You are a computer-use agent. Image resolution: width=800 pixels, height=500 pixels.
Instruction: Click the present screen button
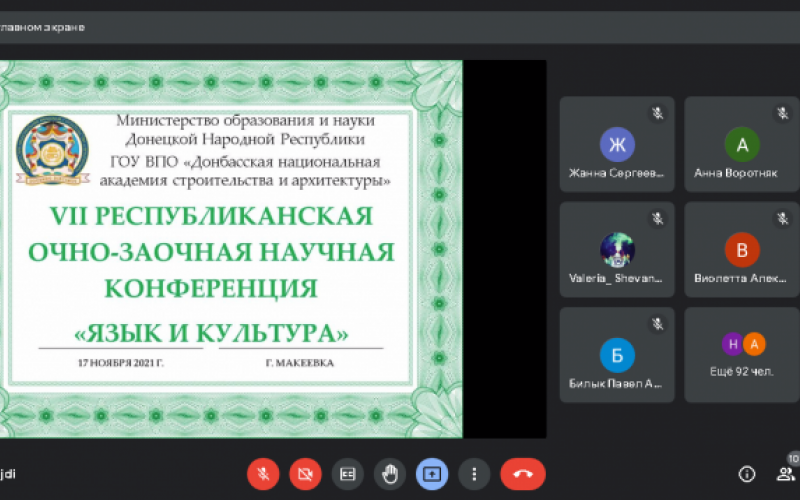click(432, 474)
